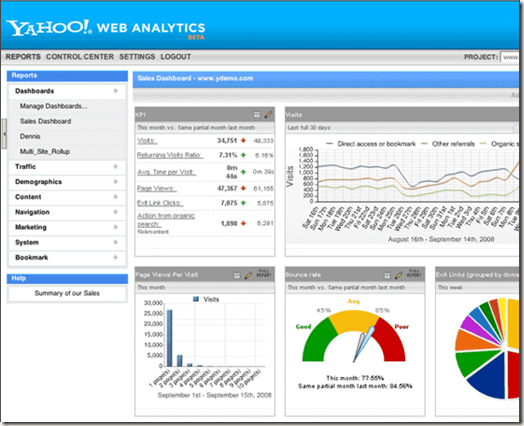Click the pencil edit icon in KPI panel

(268, 115)
